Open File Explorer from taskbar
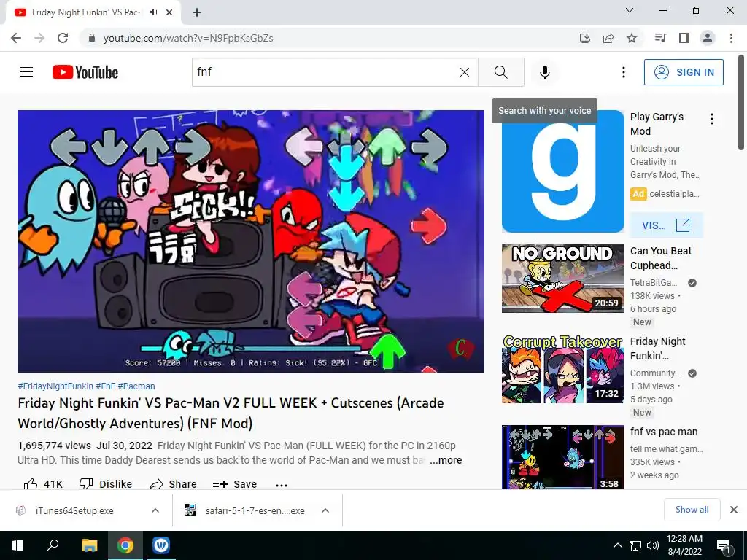Screen dimensions: 747x560 coord(89,545)
